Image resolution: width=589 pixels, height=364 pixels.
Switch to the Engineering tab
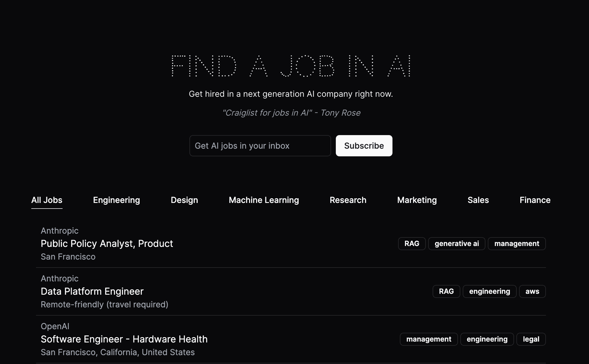pyautogui.click(x=117, y=200)
